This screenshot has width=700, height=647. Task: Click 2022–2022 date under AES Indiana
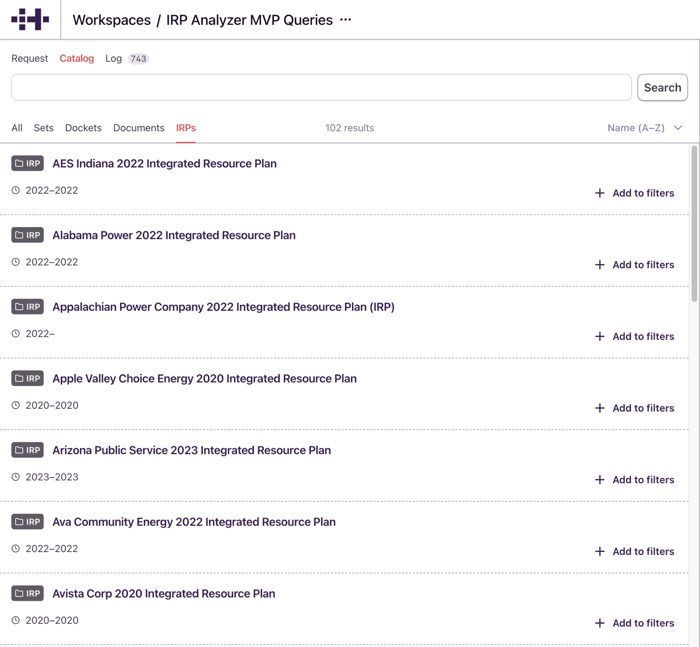(52, 191)
